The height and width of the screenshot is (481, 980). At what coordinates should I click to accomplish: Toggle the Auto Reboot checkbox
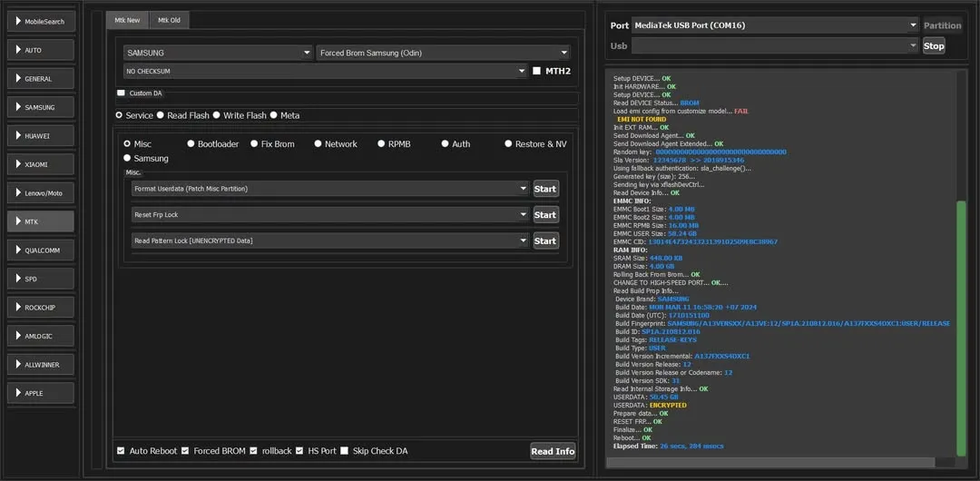[122, 450]
